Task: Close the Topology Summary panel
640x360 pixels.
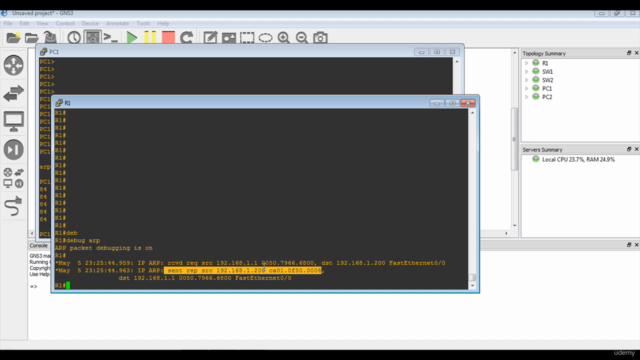Action: (x=636, y=53)
